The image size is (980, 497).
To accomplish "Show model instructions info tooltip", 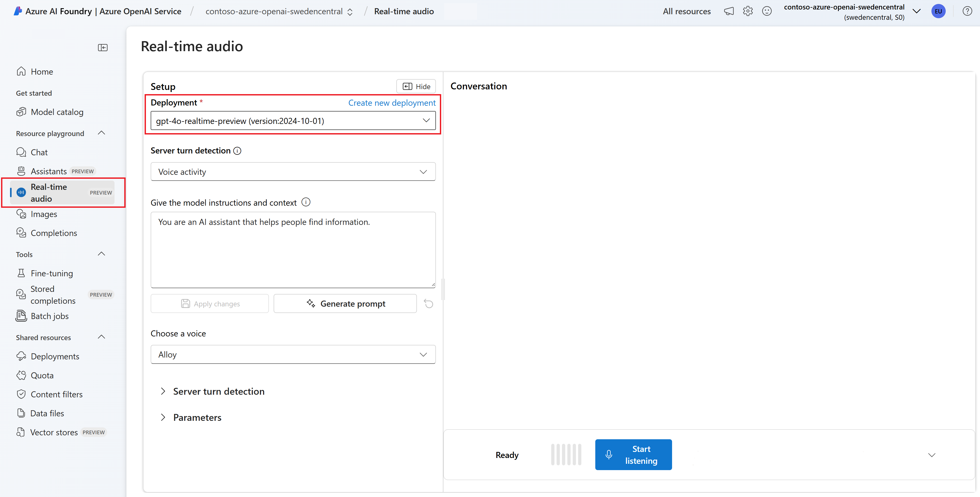I will pos(306,202).
